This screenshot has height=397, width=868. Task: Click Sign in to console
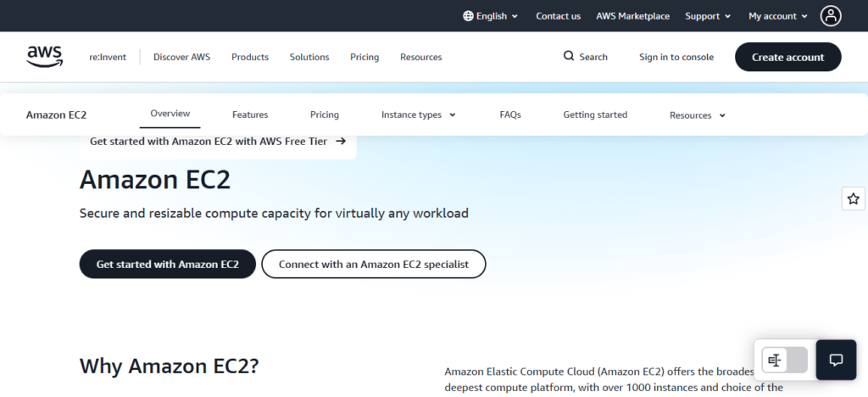click(676, 57)
